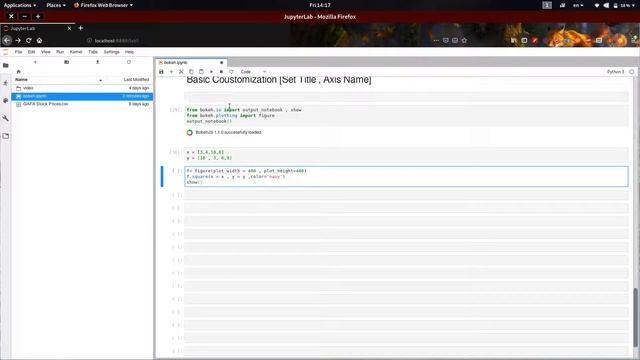The height and width of the screenshot is (360, 640).
Task: Go forward in Firefox
Action: click(18, 40)
